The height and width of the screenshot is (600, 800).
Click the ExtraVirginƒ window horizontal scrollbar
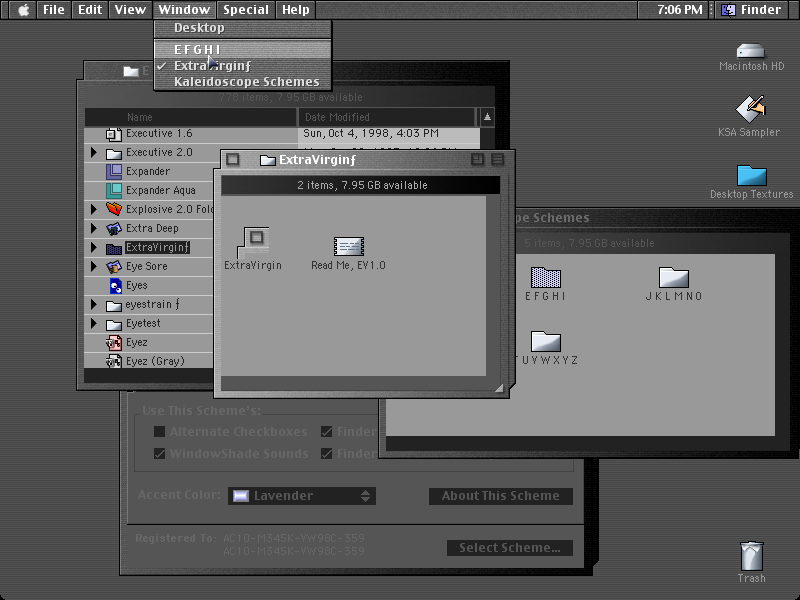coord(353,384)
